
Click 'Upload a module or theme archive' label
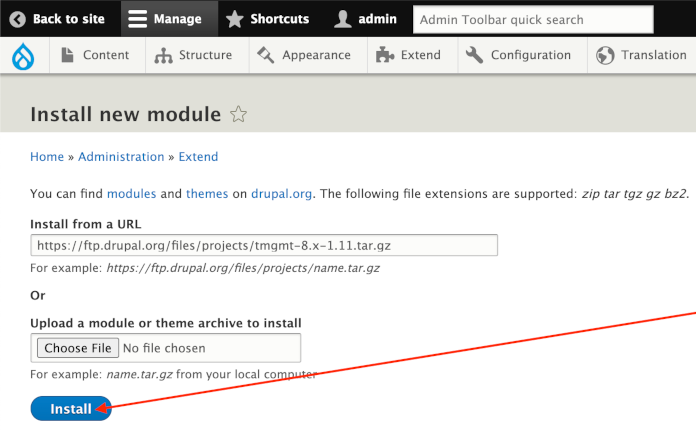click(166, 323)
